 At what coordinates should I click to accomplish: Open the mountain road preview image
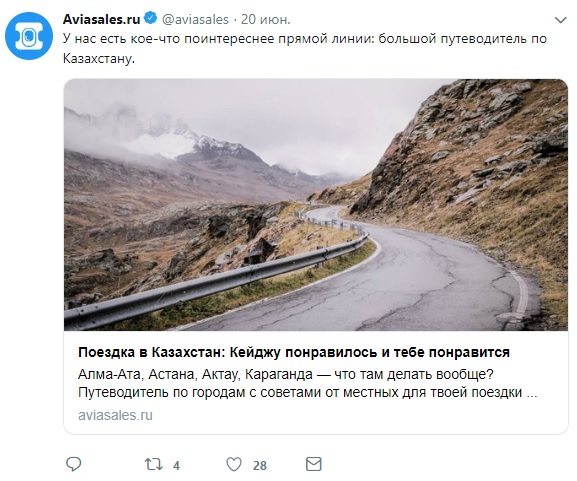316,205
